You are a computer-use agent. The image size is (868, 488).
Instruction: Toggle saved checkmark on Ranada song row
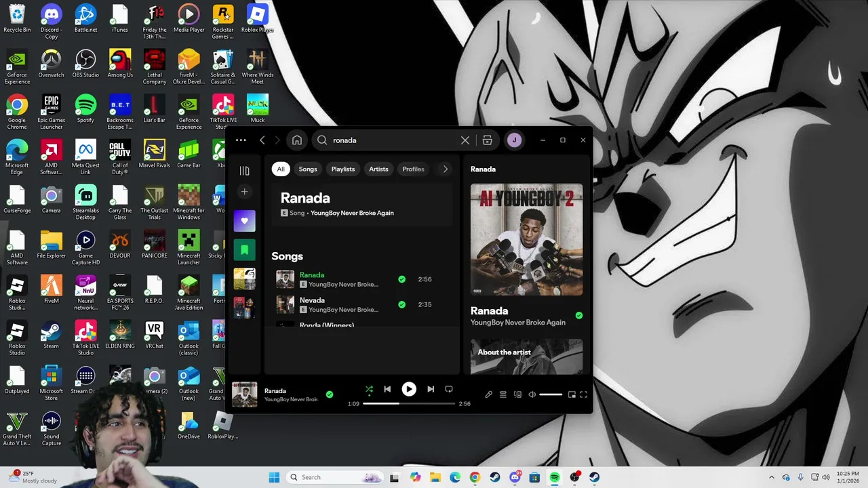[402, 279]
